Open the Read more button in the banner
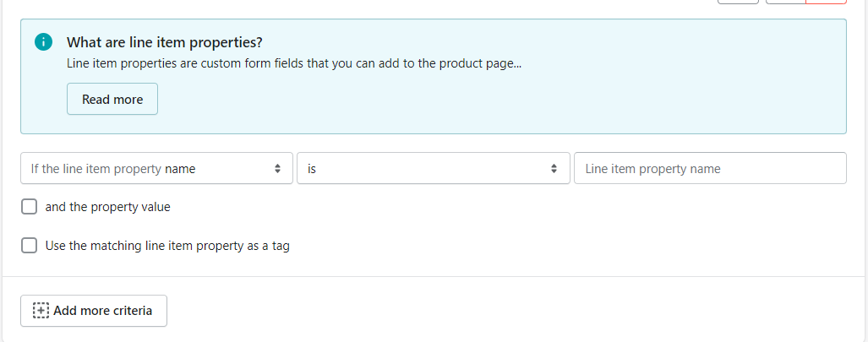Screen dimensions: 868x342 click(112, 99)
